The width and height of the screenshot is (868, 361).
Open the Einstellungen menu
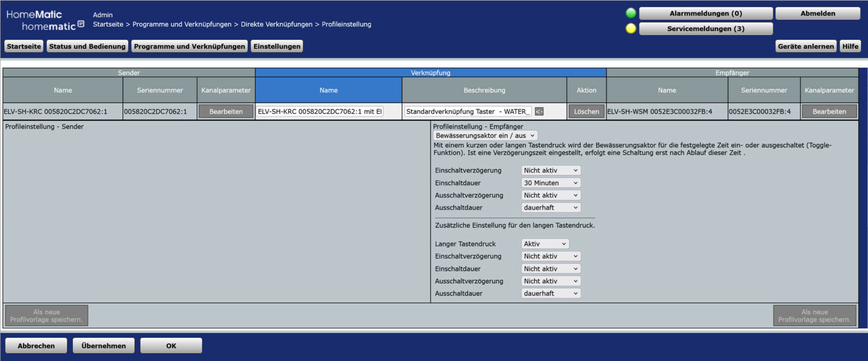[x=277, y=47]
